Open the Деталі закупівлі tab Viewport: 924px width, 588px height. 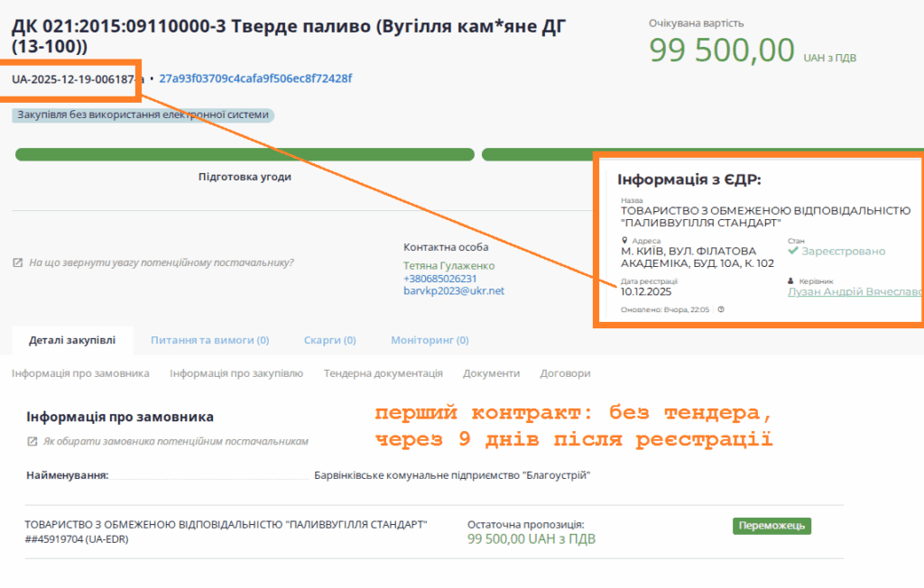(x=72, y=340)
